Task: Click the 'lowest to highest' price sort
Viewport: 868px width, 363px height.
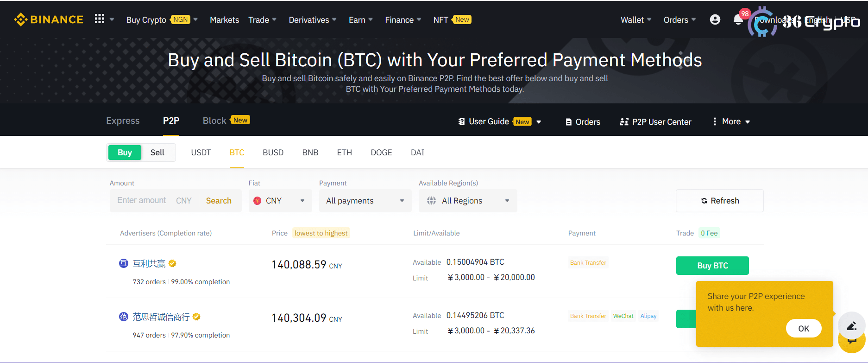Action: tap(321, 233)
